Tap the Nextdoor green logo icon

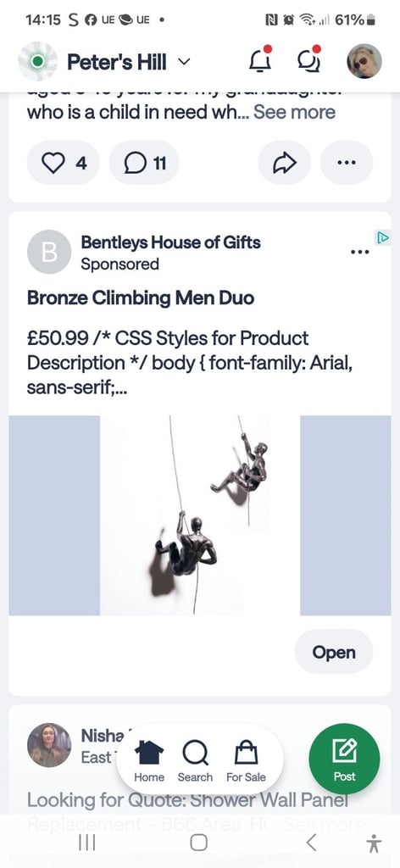pyautogui.click(x=37, y=61)
